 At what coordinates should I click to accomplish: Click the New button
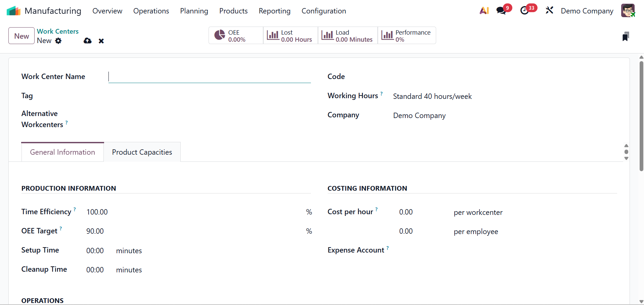(x=21, y=36)
